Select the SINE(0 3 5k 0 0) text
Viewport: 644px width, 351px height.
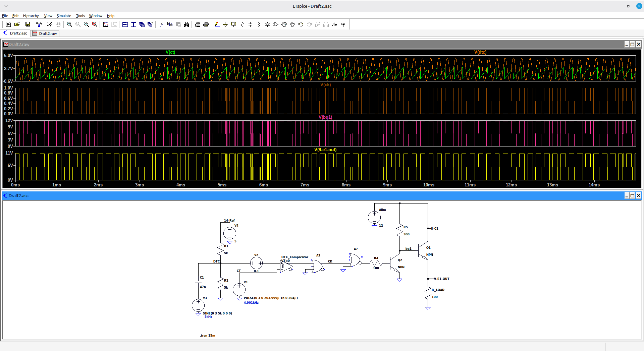(x=217, y=313)
